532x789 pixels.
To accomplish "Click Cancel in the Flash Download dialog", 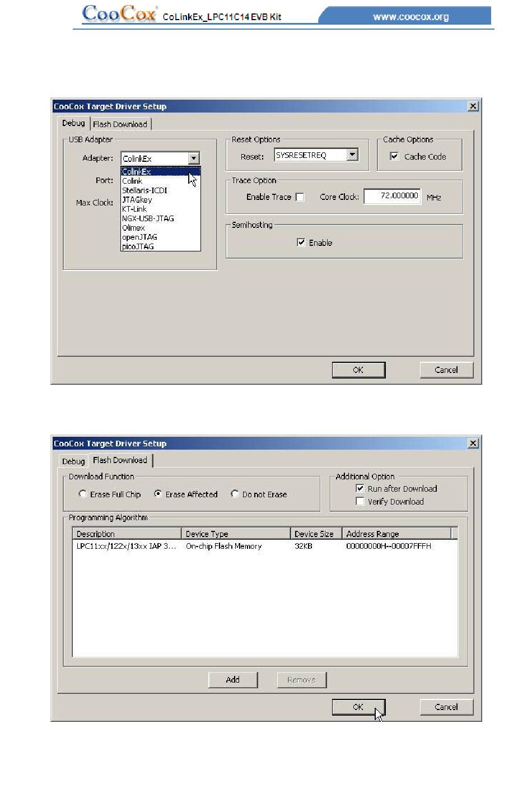I will [x=446, y=707].
